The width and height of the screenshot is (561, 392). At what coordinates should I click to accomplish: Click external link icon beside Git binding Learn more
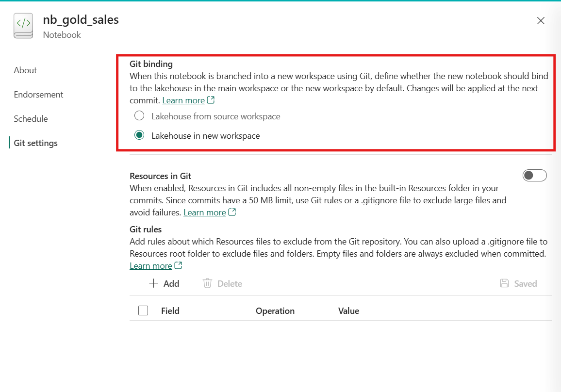pos(211,100)
